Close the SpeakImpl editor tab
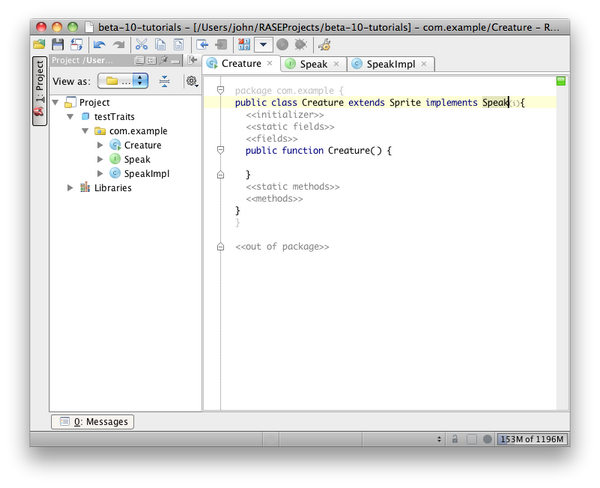This screenshot has width=600, height=488. point(424,64)
